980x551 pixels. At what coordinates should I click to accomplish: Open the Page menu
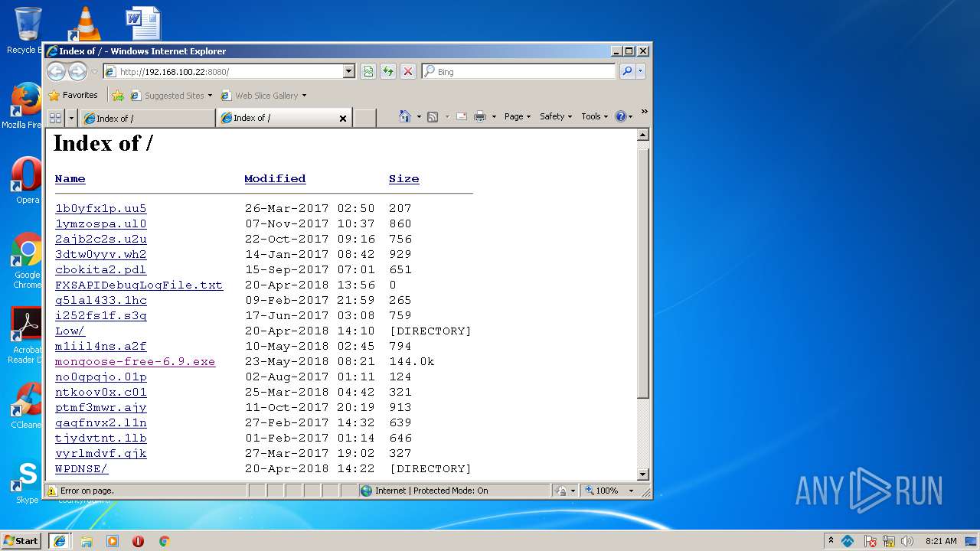[x=518, y=116]
